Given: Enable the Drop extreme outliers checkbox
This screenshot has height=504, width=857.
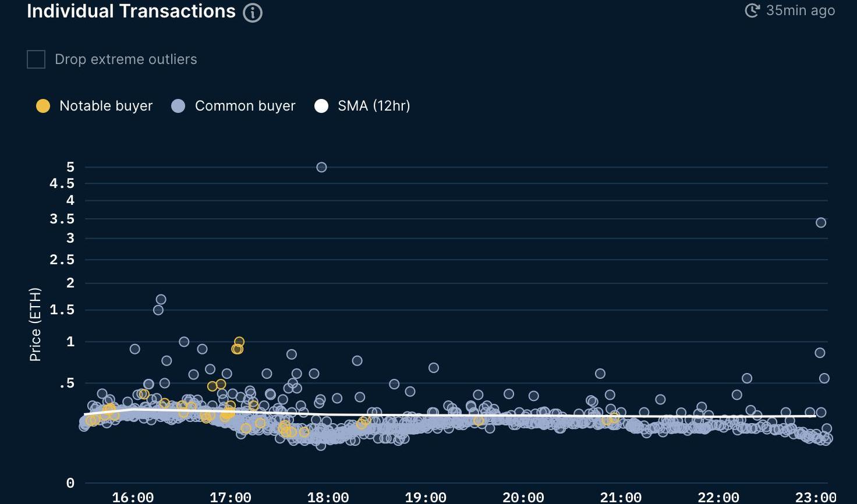Looking at the screenshot, I should (x=36, y=59).
